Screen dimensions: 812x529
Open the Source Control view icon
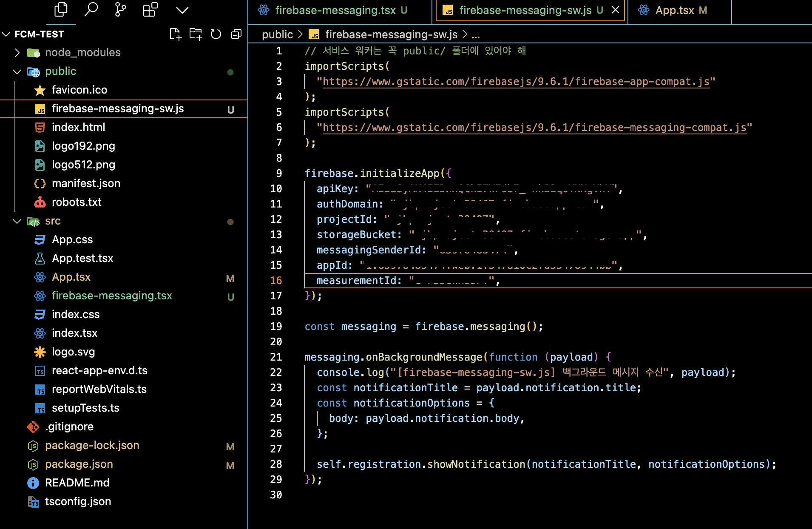point(121,9)
